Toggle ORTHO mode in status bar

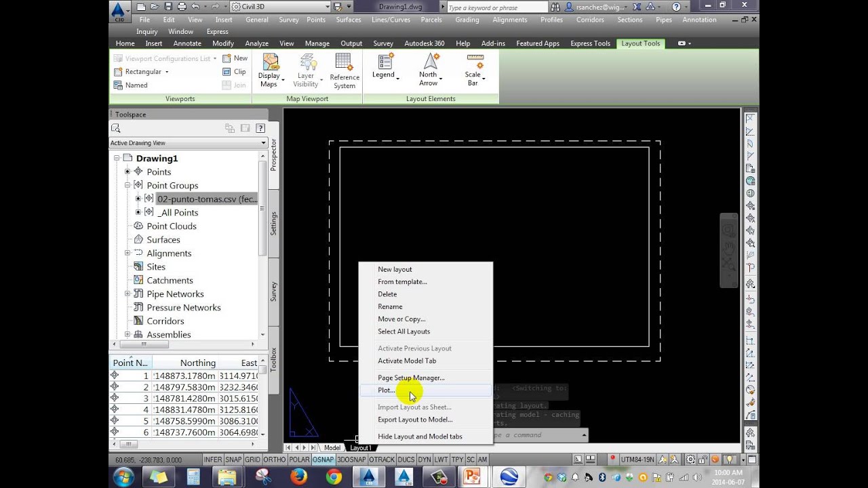(x=275, y=460)
